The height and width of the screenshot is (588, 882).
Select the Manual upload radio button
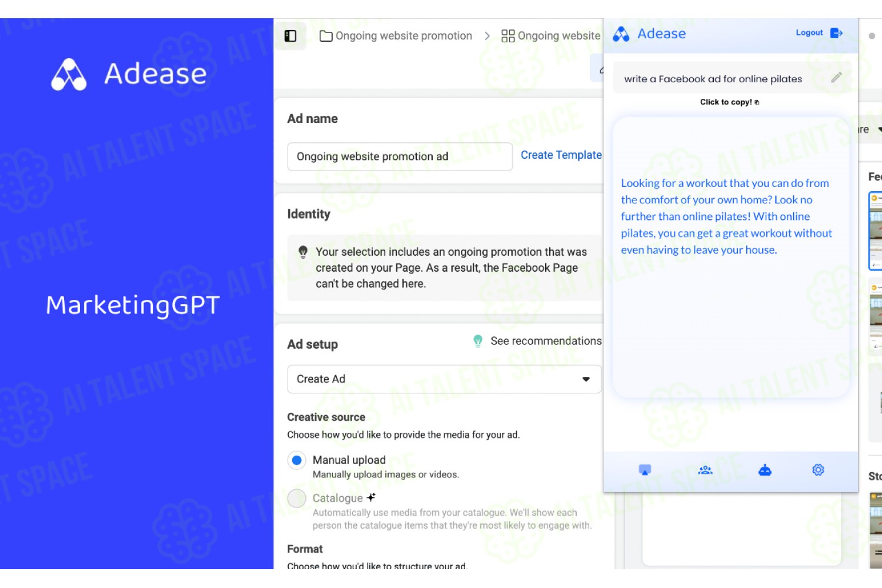tap(297, 460)
